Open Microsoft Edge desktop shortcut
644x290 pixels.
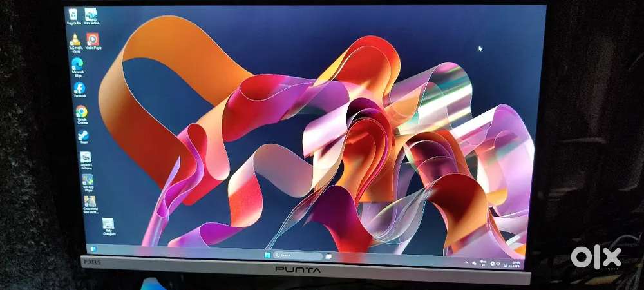pos(77,64)
